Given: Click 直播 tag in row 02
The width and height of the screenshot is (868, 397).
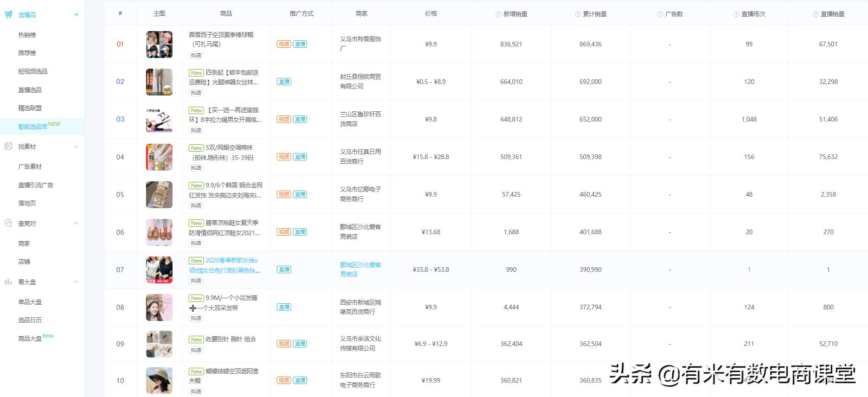Looking at the screenshot, I should pyautogui.click(x=284, y=82).
